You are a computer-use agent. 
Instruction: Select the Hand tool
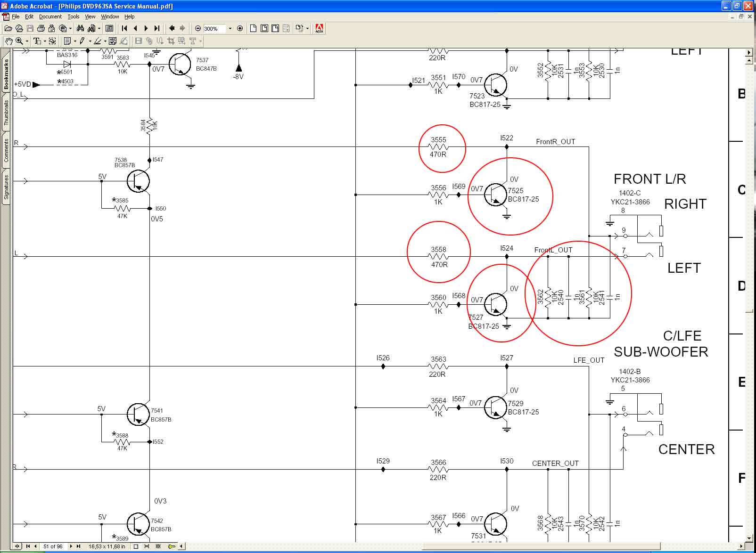8,41
